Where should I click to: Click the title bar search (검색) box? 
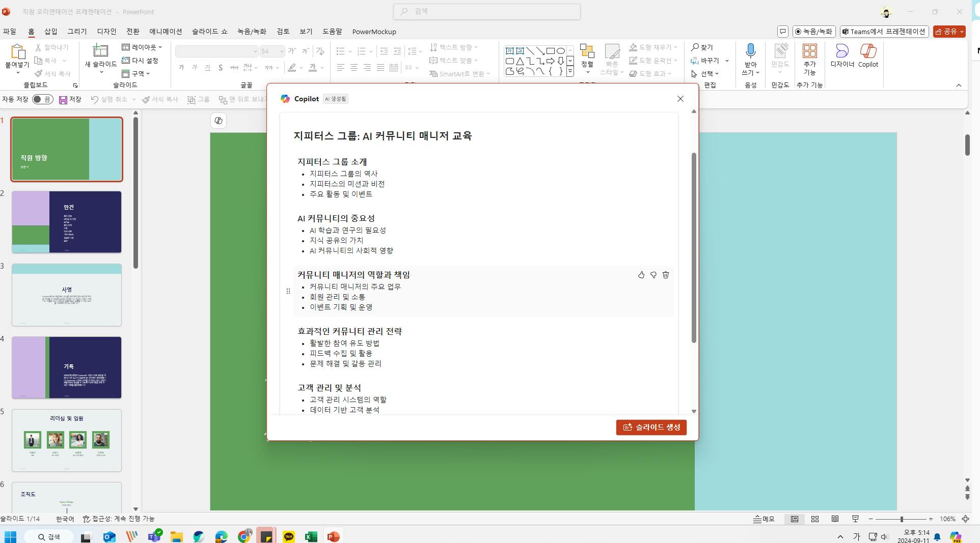[x=487, y=11]
